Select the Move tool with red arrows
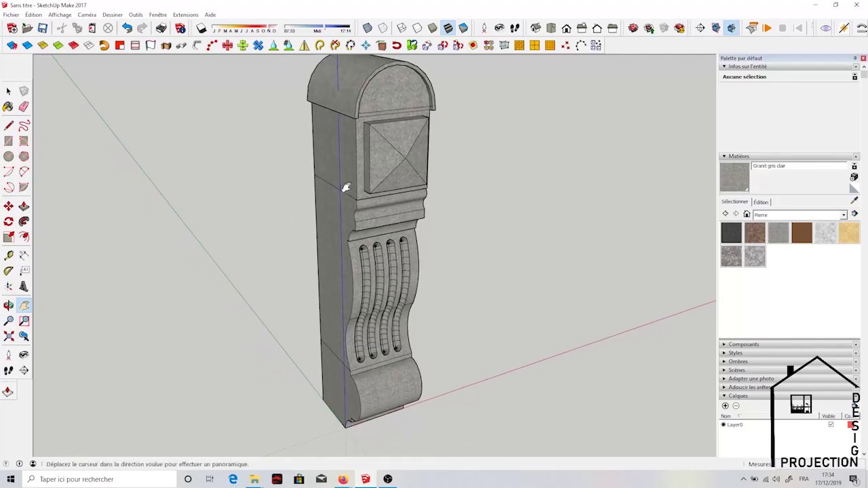Screen dimensions: 868x488 click(8, 206)
